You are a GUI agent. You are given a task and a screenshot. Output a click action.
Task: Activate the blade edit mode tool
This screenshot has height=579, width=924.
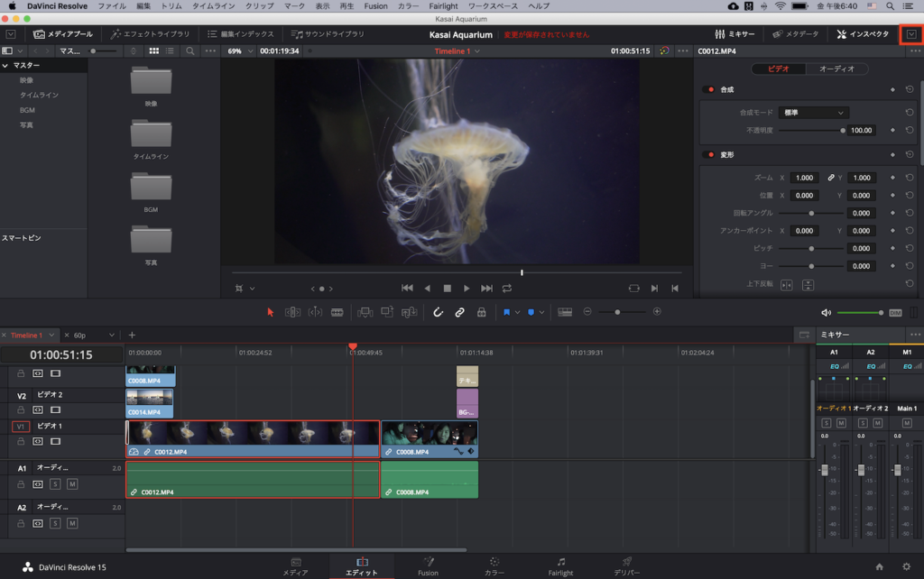tap(337, 312)
